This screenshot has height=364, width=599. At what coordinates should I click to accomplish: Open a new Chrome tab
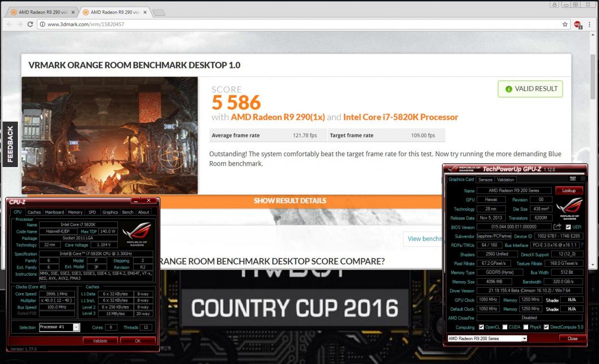pyautogui.click(x=159, y=12)
